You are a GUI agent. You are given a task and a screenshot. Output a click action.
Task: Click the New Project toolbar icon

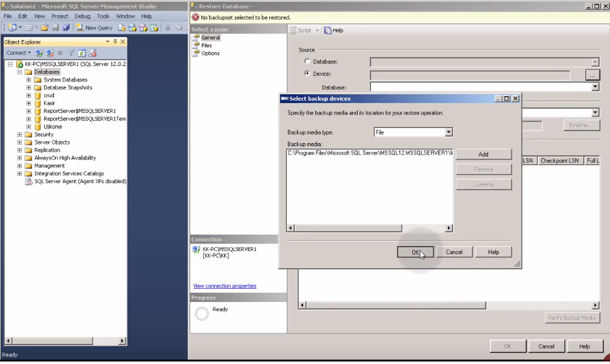click(13, 28)
